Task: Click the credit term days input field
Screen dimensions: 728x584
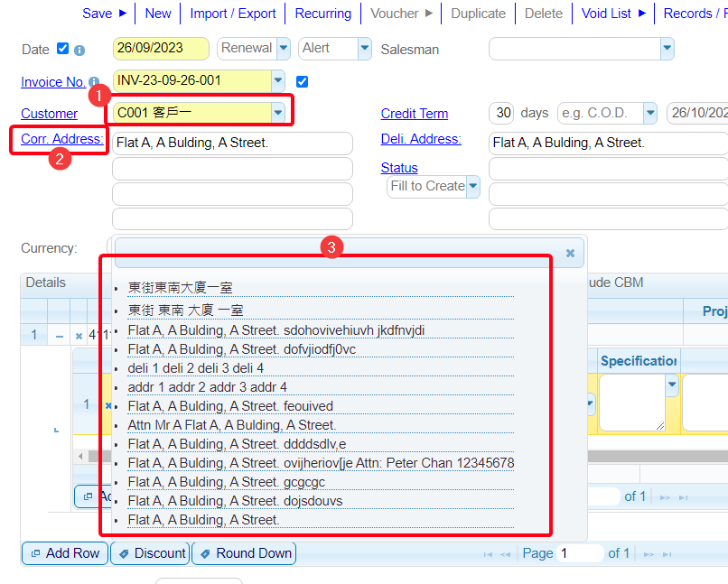Action: pyautogui.click(x=501, y=113)
